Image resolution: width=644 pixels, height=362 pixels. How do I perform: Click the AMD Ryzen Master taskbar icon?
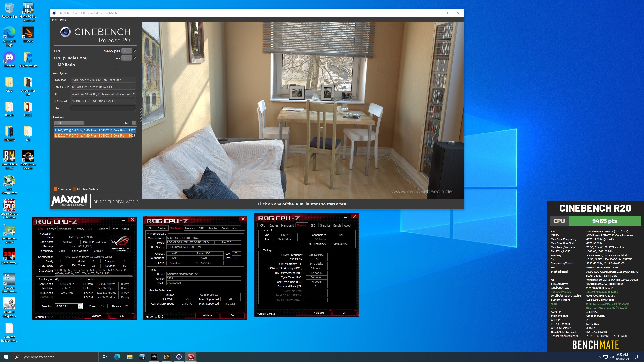tap(154, 357)
